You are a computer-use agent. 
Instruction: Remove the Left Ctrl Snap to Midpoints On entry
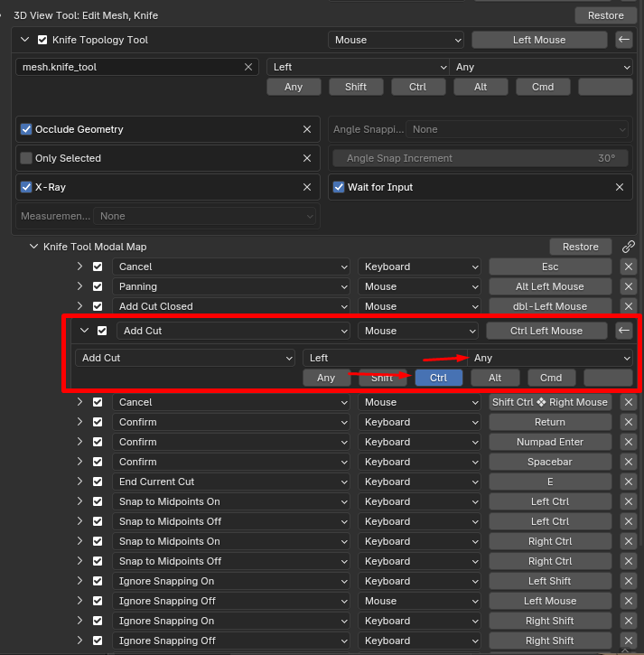629,501
